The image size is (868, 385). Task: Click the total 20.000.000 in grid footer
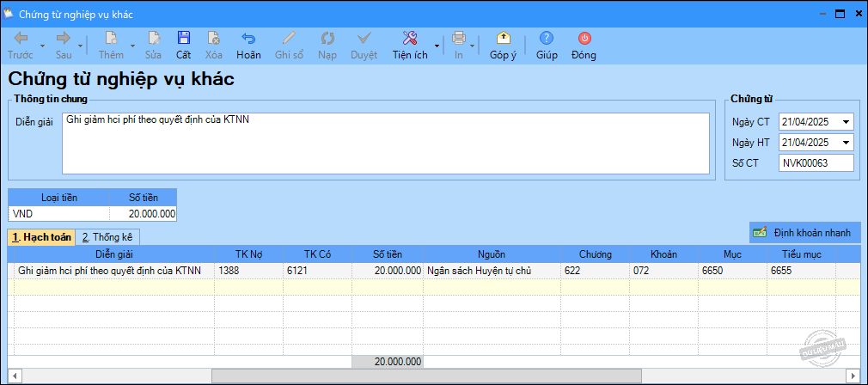388,362
